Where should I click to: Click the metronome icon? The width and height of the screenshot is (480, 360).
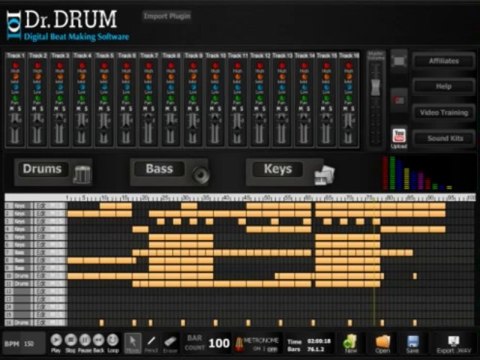click(x=239, y=345)
